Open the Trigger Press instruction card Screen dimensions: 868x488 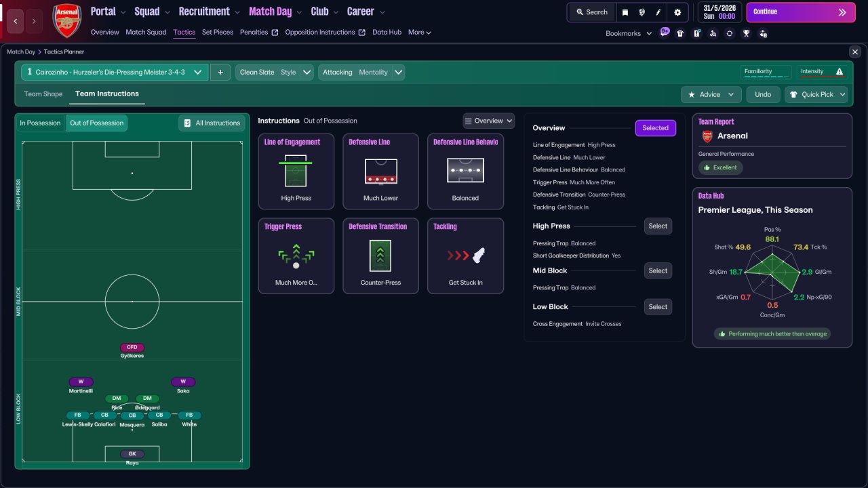[296, 256]
